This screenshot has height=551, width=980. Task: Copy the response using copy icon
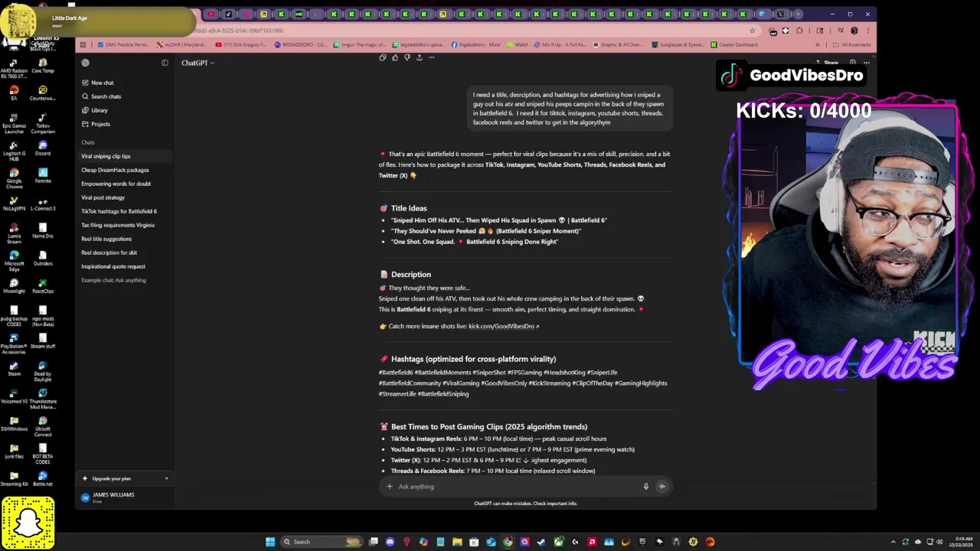pyautogui.click(x=383, y=57)
